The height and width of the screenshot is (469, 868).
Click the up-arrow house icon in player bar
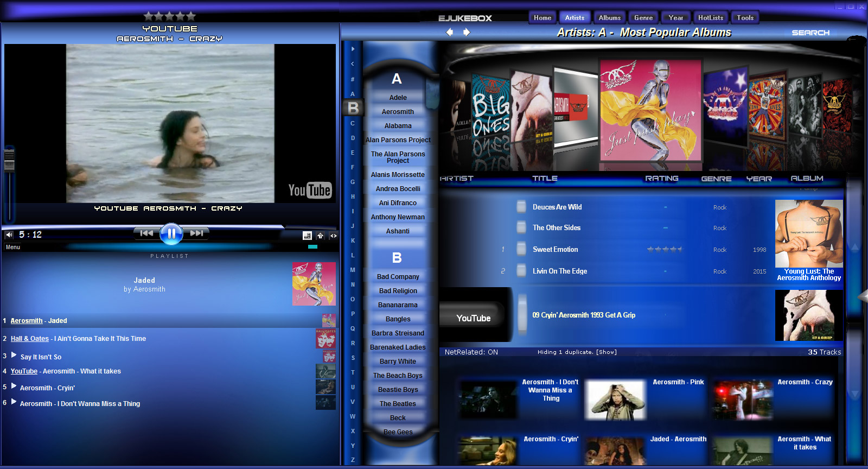[320, 236]
